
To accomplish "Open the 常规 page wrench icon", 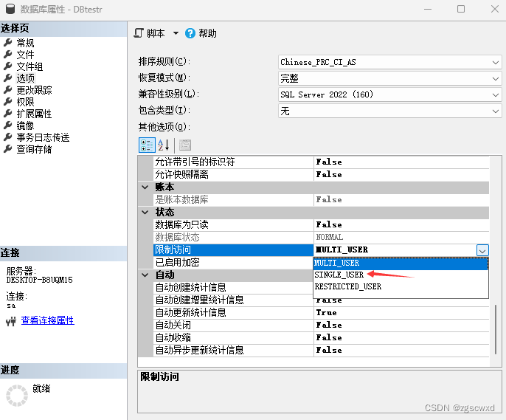I will click(x=8, y=43).
